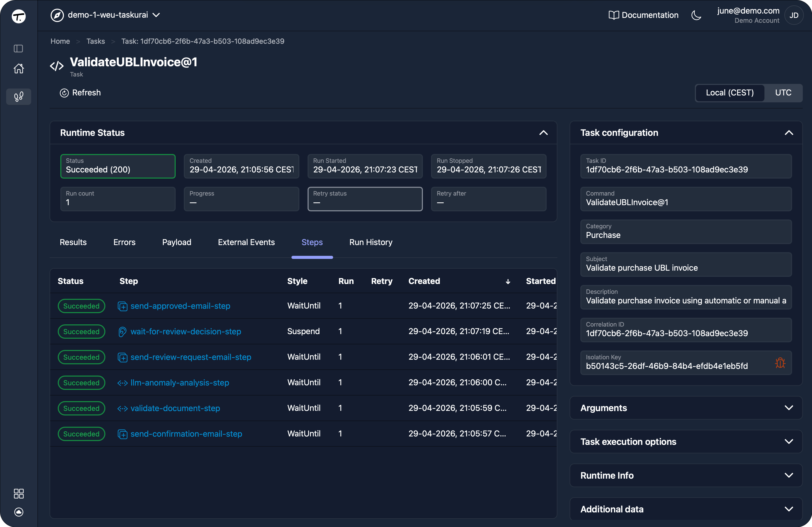Open the Tasks footsteps icon in sidebar

point(18,97)
